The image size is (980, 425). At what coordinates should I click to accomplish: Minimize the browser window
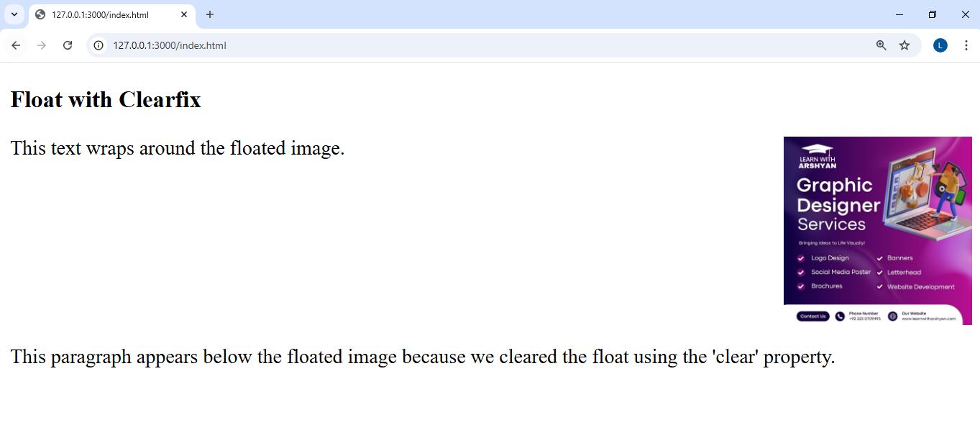[x=899, y=14]
